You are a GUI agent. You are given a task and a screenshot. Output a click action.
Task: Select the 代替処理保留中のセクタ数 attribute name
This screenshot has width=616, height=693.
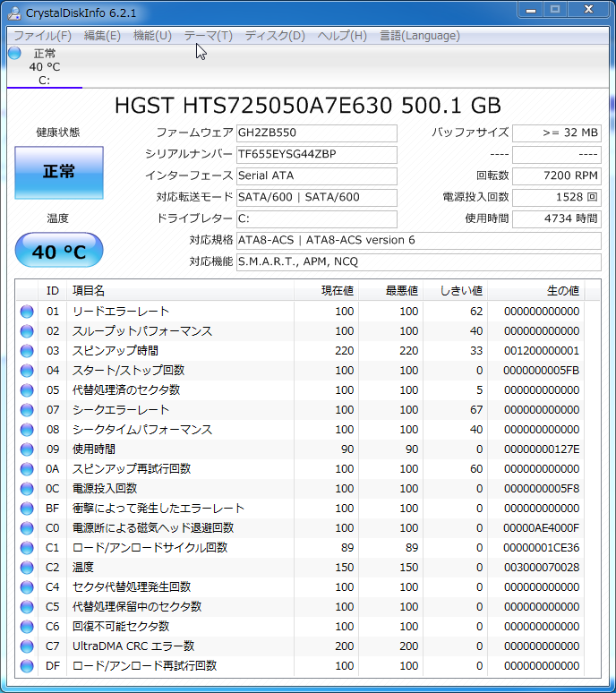coord(137,606)
